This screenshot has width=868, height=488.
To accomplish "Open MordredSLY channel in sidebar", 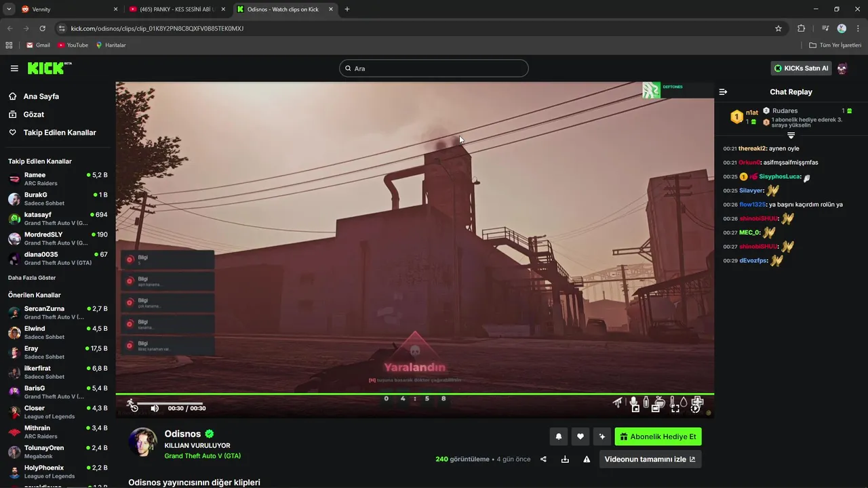I will [x=58, y=239].
